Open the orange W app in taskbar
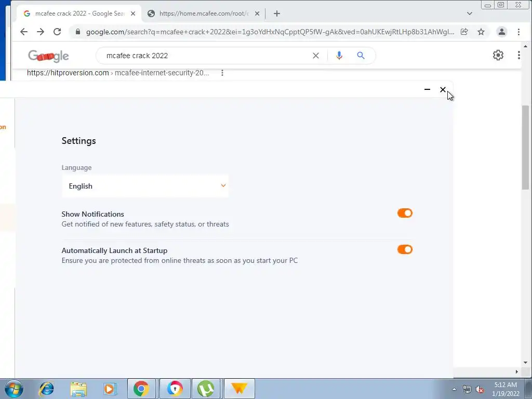 (239, 389)
